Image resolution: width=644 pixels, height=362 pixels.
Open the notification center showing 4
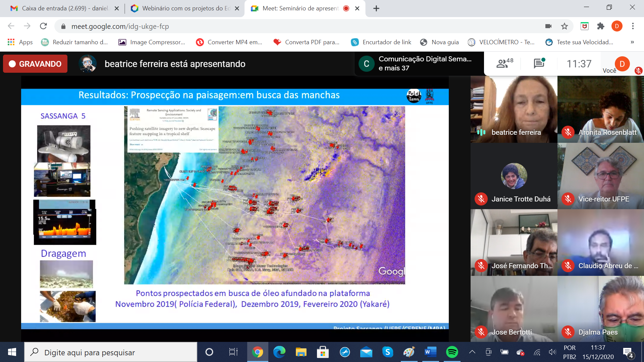coord(628,352)
